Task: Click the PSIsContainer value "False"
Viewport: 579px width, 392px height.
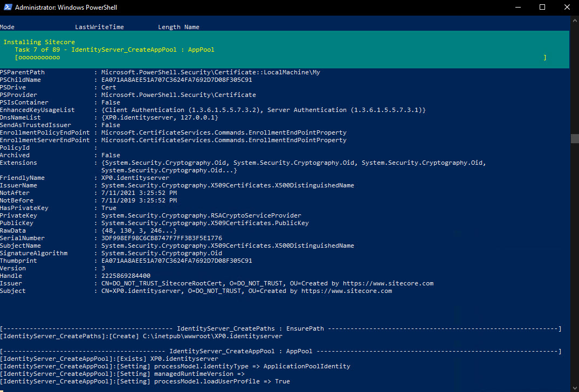Action: [111, 102]
